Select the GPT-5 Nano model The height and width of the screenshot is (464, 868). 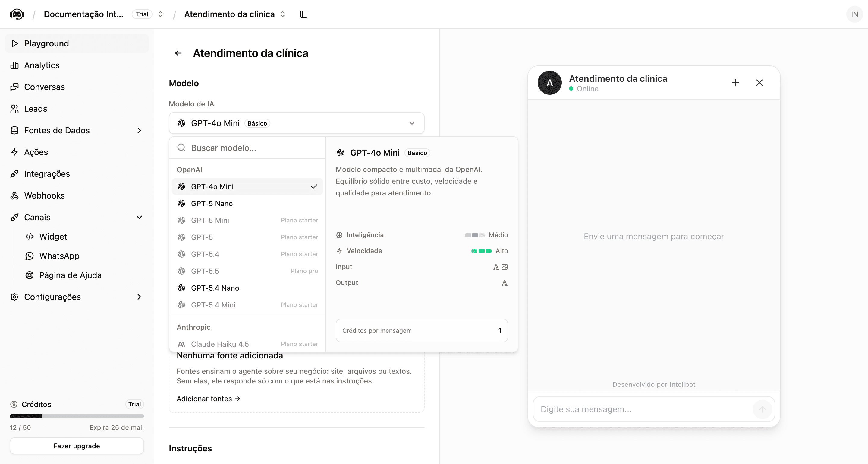(x=247, y=203)
